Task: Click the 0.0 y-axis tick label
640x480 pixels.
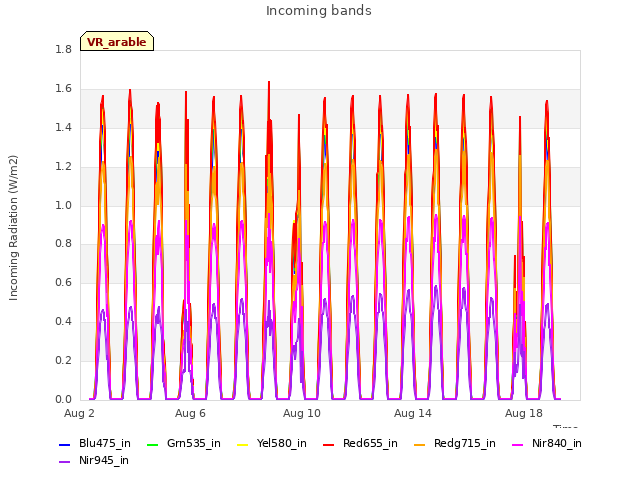Action: coord(63,399)
